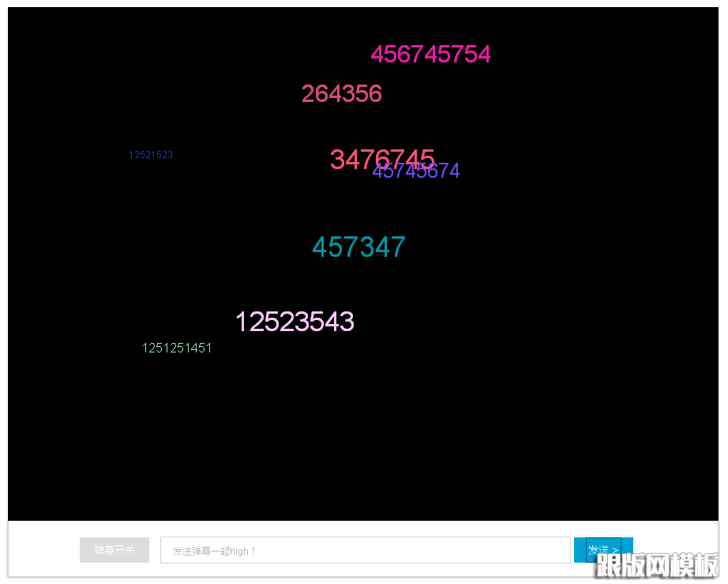Screen dimensions: 728x584
Task: Focus the danmaku message input field
Action: (x=365, y=550)
